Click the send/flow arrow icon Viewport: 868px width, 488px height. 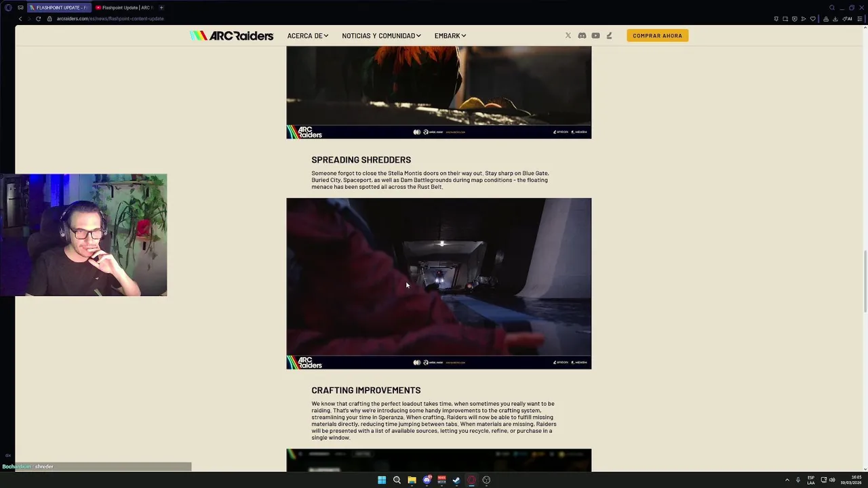pos(804,18)
